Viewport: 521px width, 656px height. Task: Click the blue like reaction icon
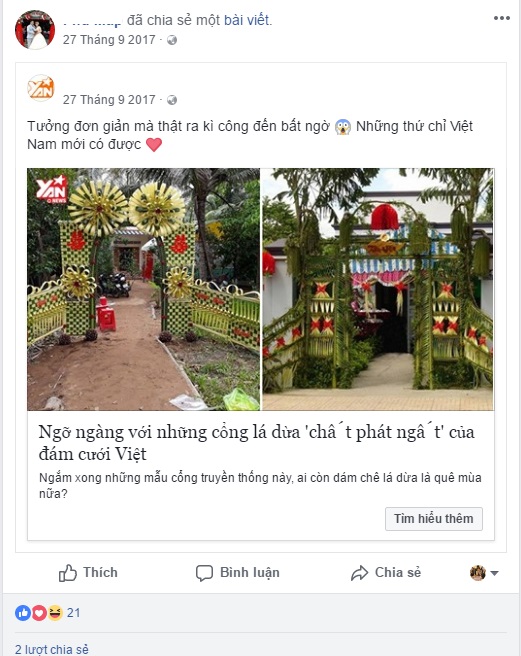(23, 613)
